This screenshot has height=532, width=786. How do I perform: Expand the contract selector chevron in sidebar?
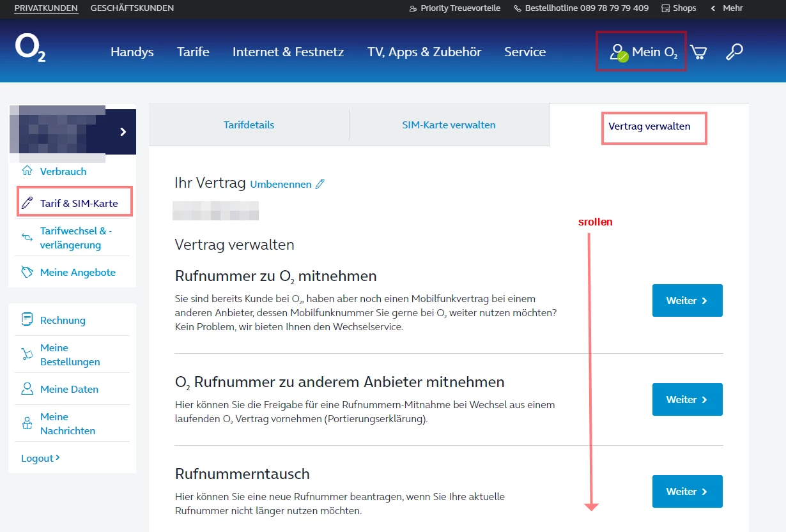click(x=123, y=132)
